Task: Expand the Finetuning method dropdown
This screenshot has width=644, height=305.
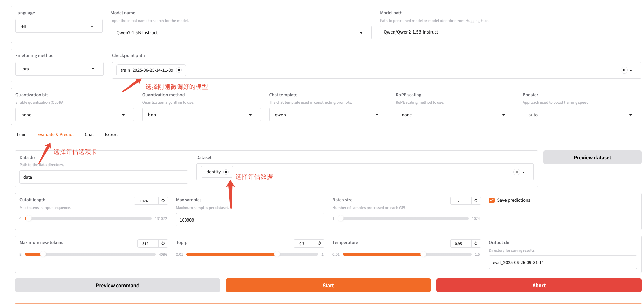Action: (x=59, y=69)
